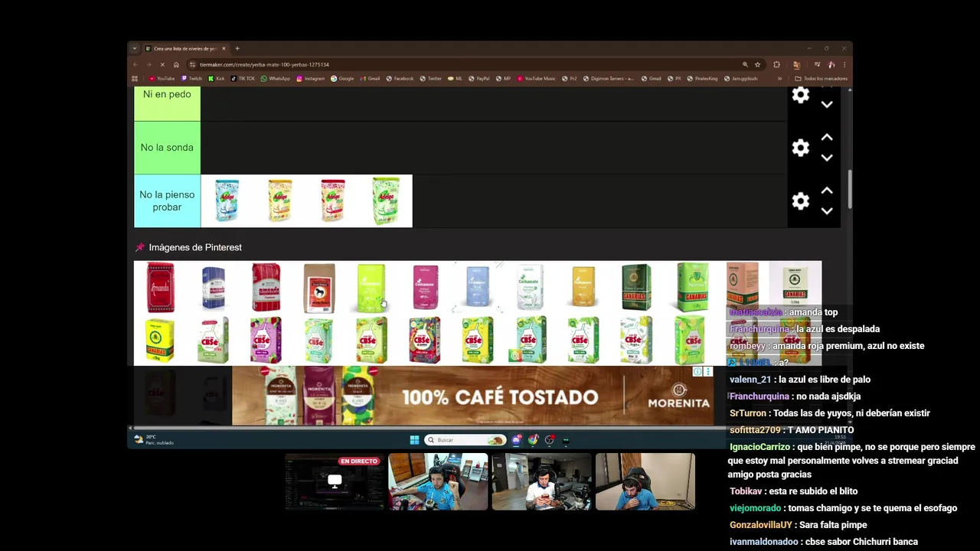Select the 'EN DIRECTO' stream thumbnail

point(335,481)
